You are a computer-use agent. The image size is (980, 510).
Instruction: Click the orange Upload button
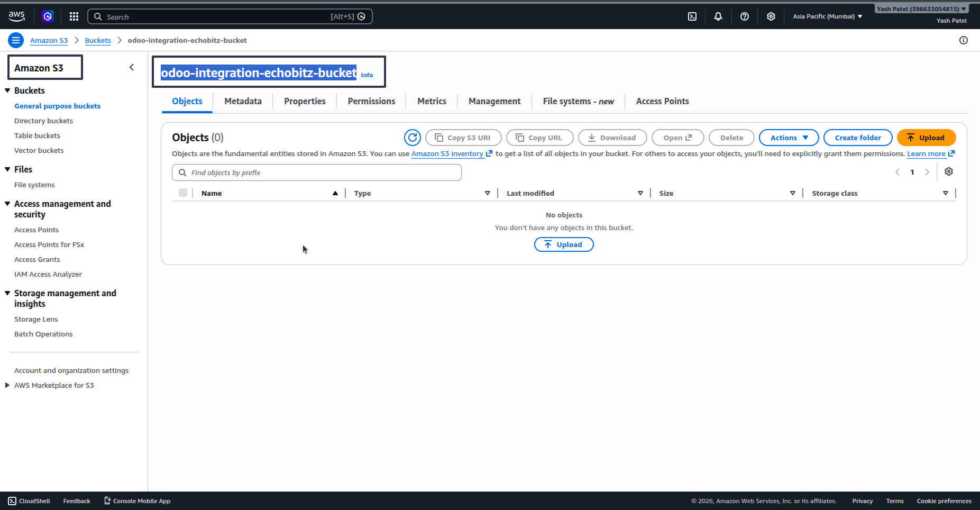point(926,138)
